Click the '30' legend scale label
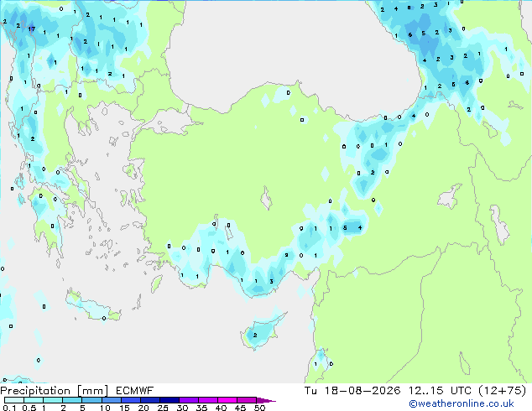 pos(182,408)
